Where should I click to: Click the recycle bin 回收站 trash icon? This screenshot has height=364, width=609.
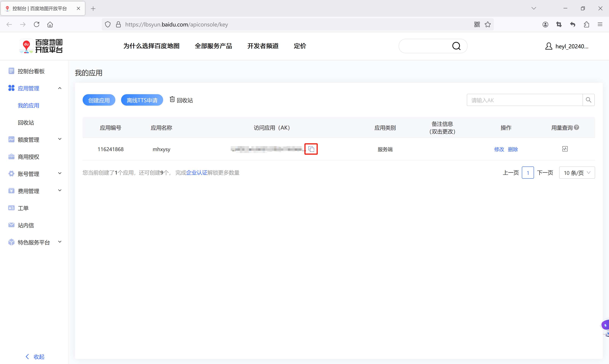click(172, 99)
